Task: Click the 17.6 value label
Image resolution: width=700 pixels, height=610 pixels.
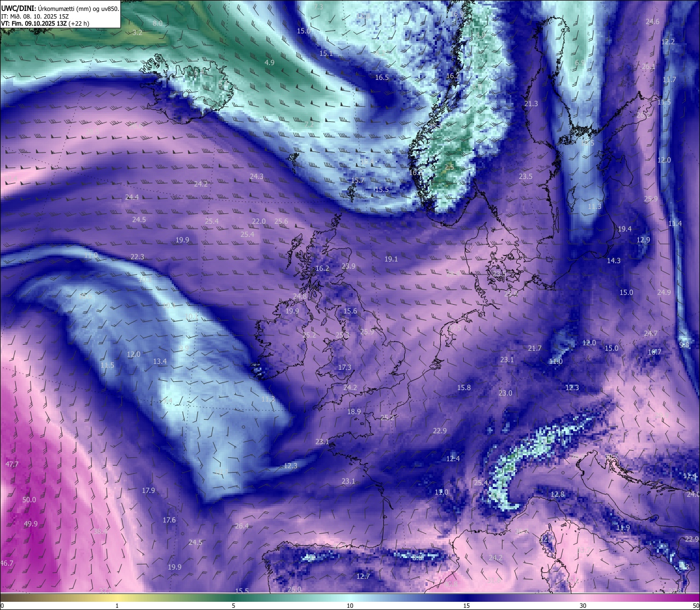Action: [x=169, y=520]
